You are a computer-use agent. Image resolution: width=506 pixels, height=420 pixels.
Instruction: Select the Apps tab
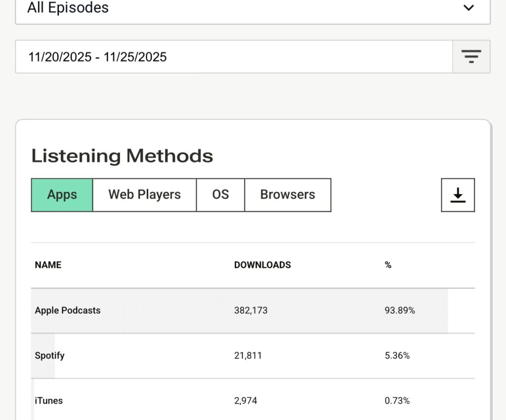[x=62, y=195]
